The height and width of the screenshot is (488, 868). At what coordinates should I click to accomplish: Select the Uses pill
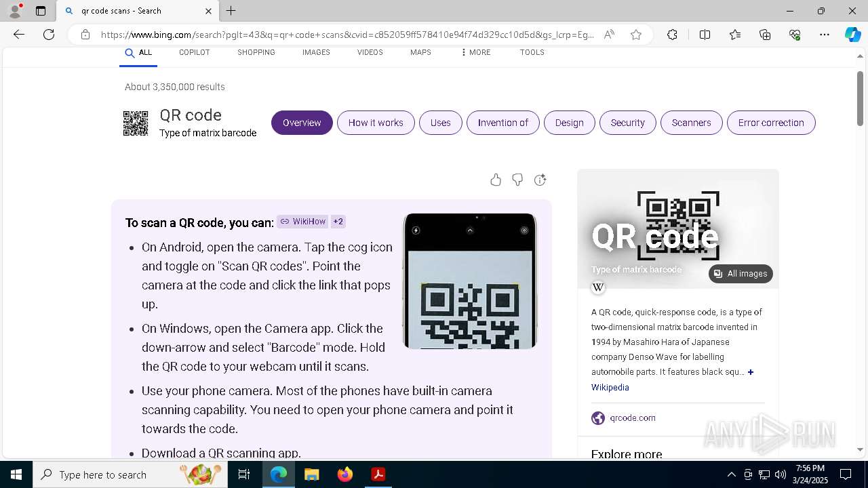pos(440,123)
